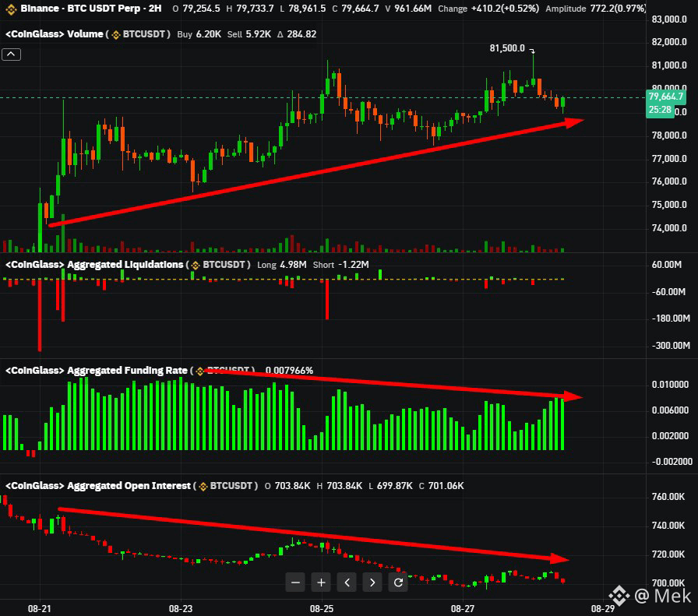This screenshot has width=698, height=616.
Task: Click the Amplitude 772.2(0.97%) value
Action: (596, 9)
